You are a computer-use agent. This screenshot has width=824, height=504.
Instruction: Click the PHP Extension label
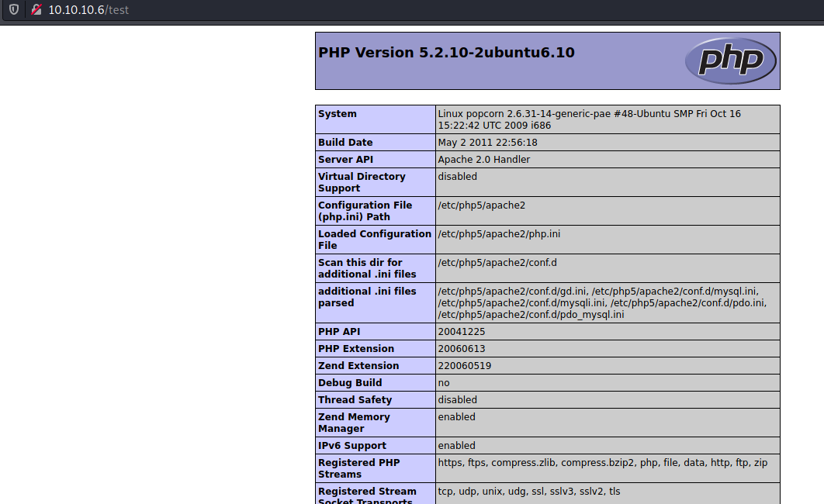[356, 349]
